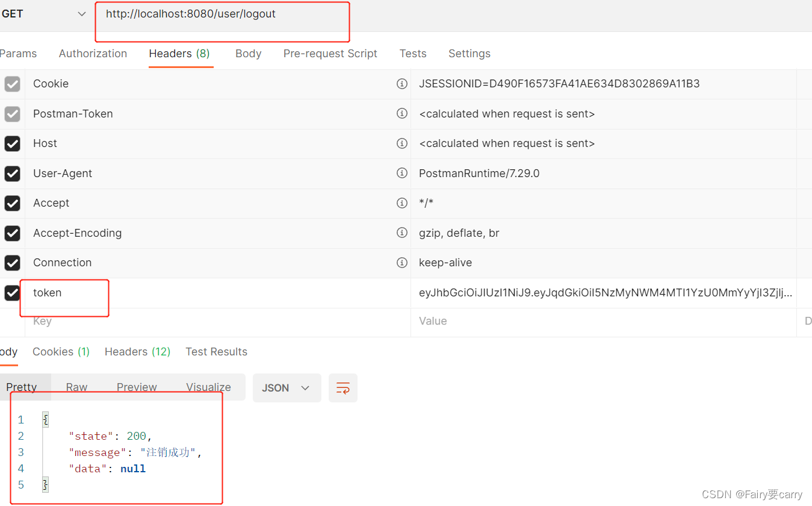Click the request URL input field

223,13
